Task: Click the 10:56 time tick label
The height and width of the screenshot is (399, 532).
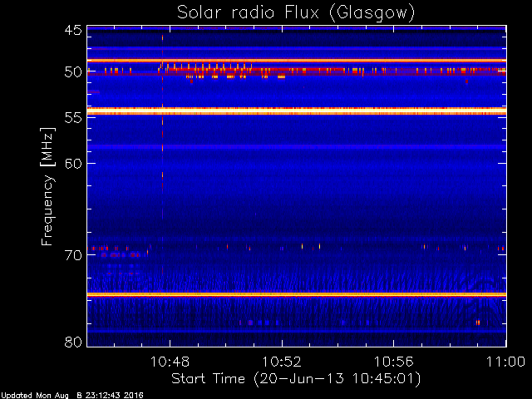Action: 393,362
